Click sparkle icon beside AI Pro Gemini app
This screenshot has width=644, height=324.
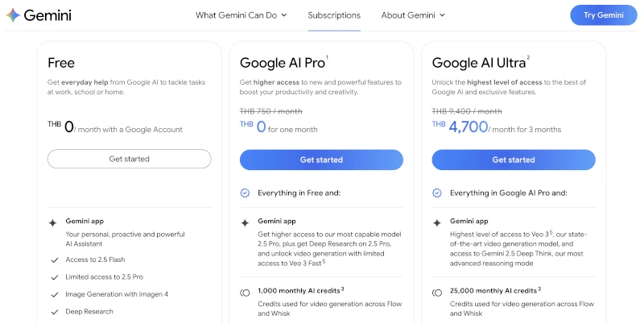(245, 223)
